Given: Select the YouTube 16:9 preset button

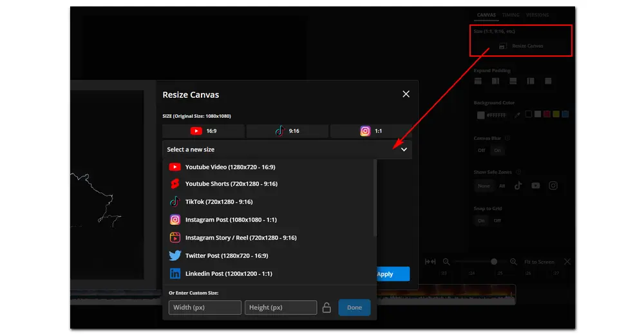Looking at the screenshot, I should (204, 131).
